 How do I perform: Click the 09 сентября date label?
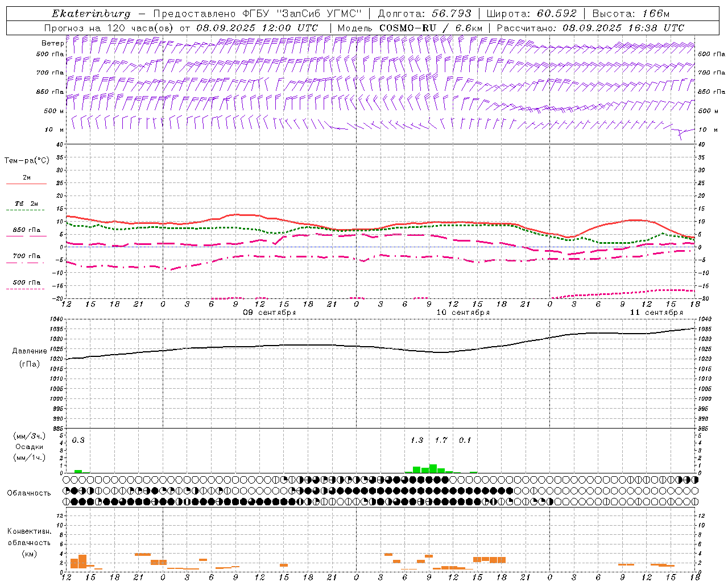270,313
